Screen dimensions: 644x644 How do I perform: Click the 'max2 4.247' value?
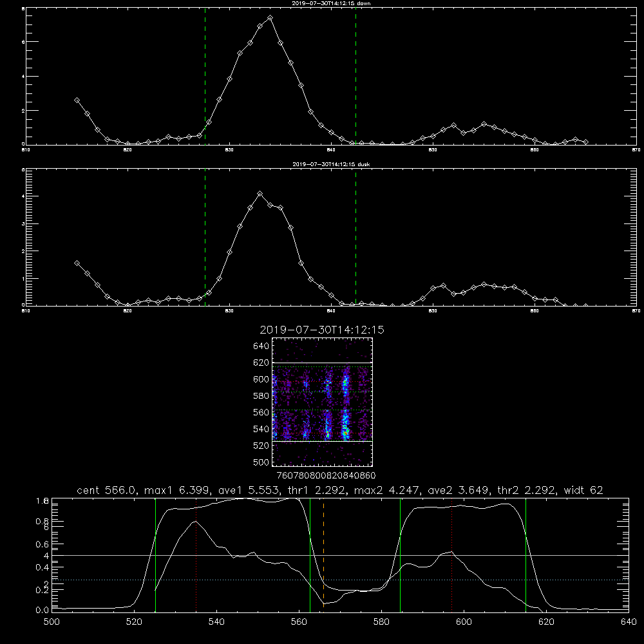pos(387,490)
